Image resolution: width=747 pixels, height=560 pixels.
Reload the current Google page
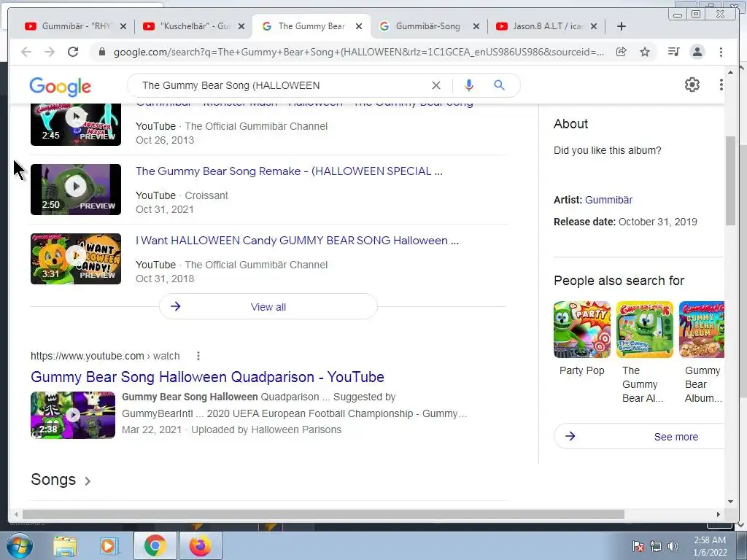73,52
